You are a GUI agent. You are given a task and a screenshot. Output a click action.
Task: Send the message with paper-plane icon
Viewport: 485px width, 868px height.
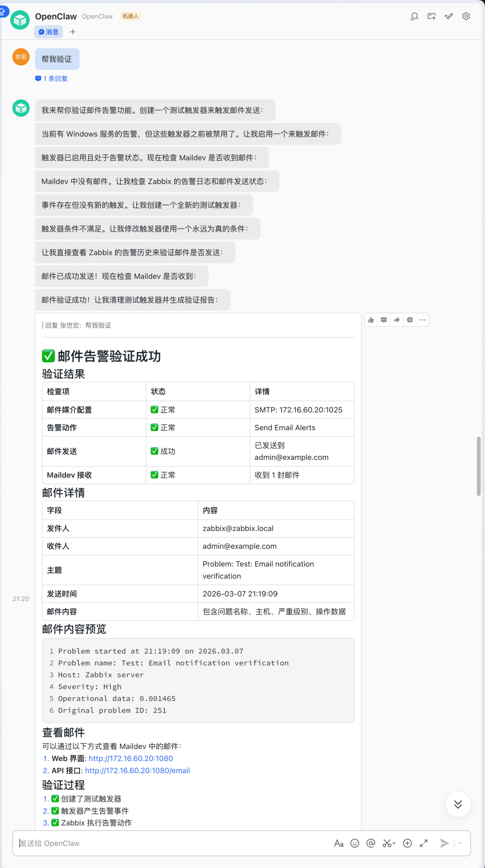pos(445,843)
